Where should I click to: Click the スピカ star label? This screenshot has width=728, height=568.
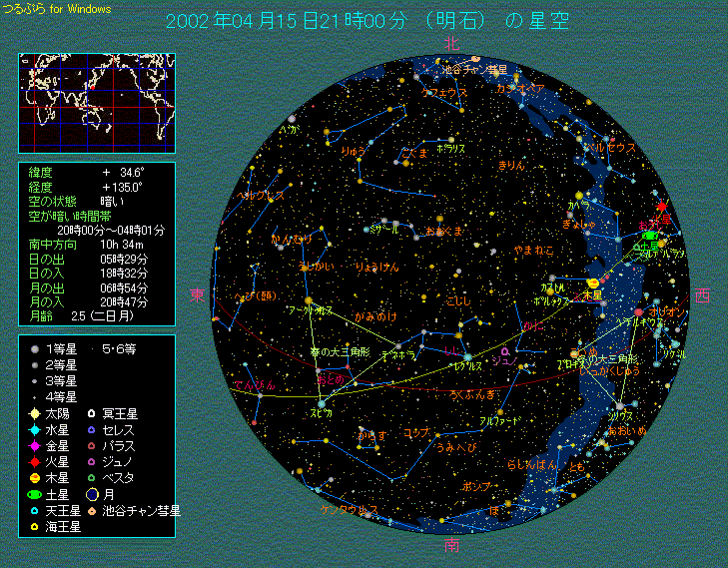(322, 412)
